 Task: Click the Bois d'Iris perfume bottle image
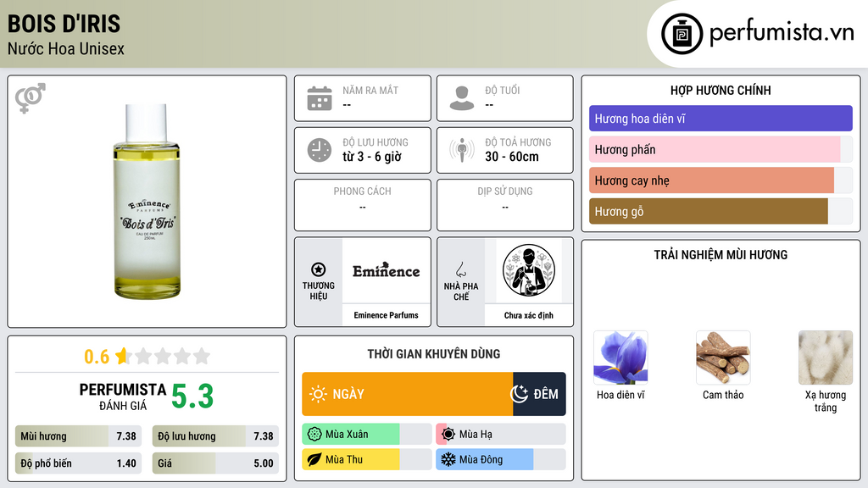pyautogui.click(x=147, y=202)
